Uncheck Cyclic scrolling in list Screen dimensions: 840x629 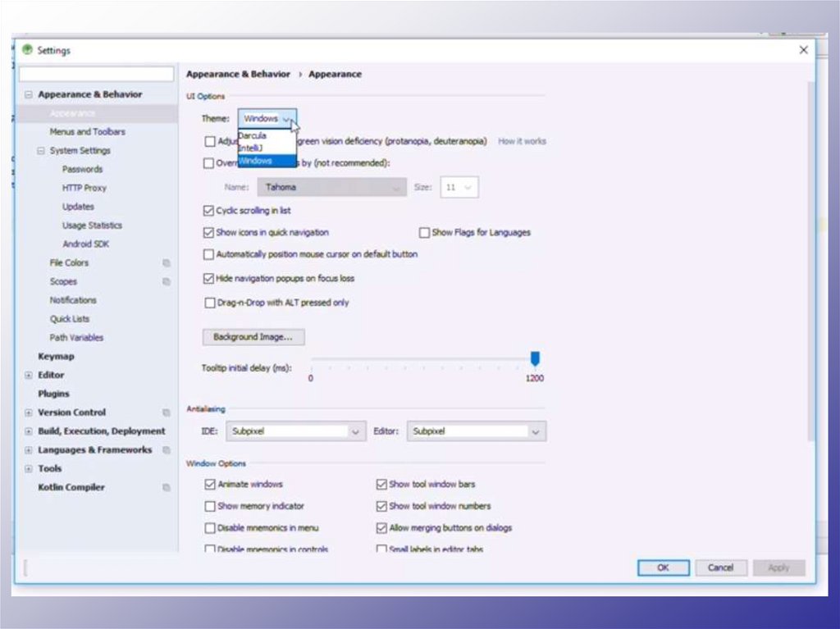208,211
